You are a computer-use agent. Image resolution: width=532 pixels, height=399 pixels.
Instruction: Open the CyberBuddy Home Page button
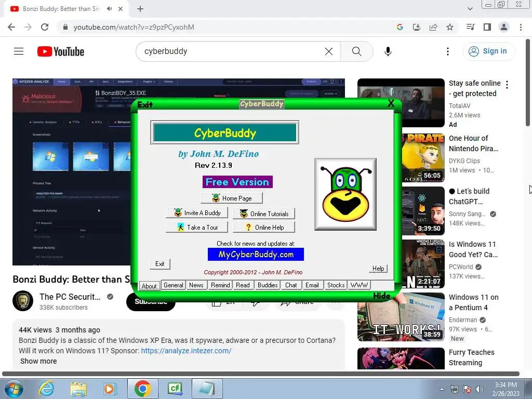[x=232, y=198]
